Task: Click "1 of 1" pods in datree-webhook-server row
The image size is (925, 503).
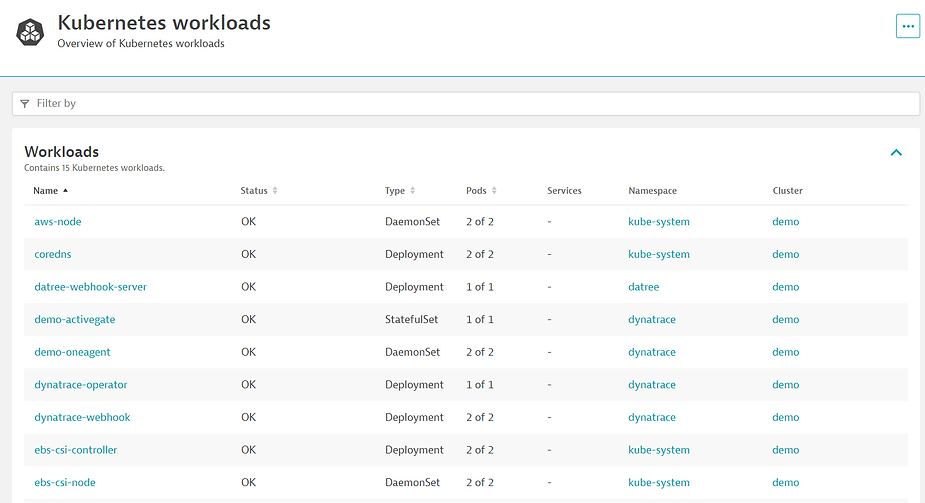Action: point(480,287)
